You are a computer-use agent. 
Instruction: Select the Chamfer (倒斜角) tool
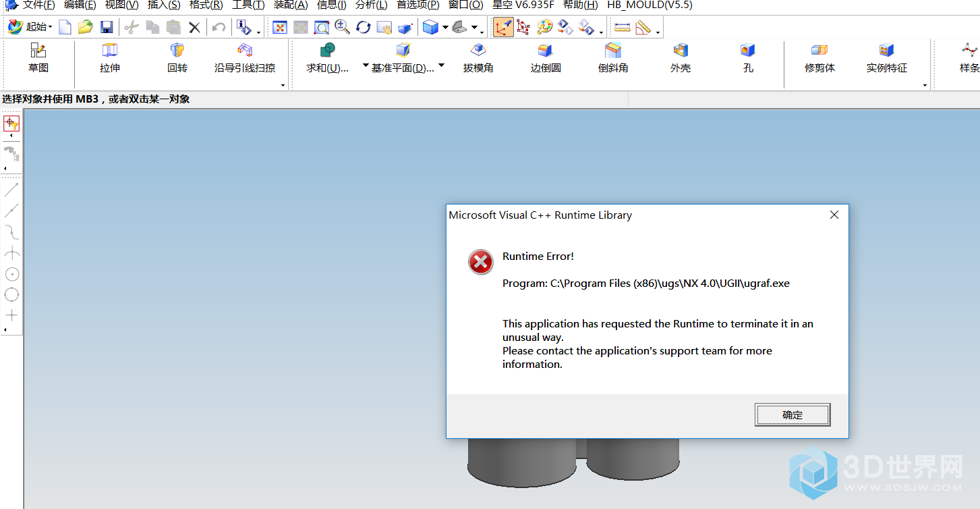[x=613, y=57]
